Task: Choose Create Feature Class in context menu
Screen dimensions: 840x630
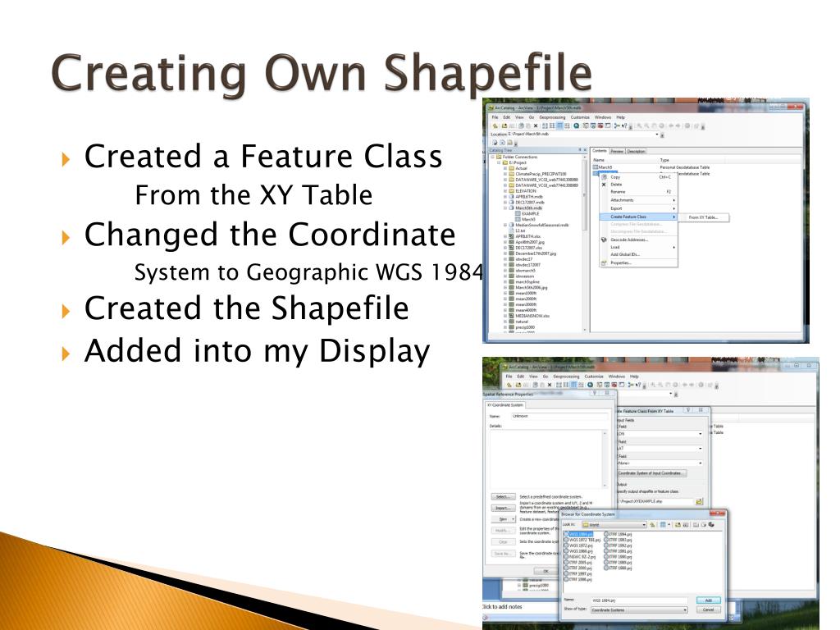Action: (x=638, y=217)
